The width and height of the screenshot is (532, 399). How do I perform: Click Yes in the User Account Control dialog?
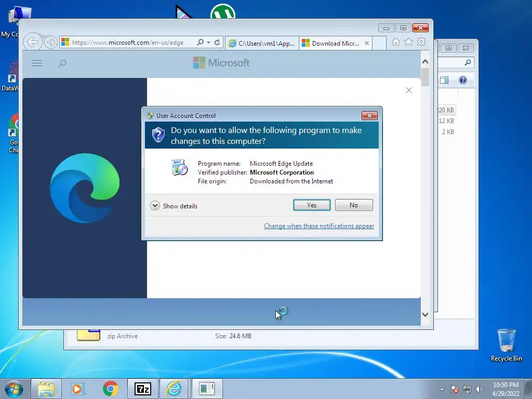[x=312, y=205]
